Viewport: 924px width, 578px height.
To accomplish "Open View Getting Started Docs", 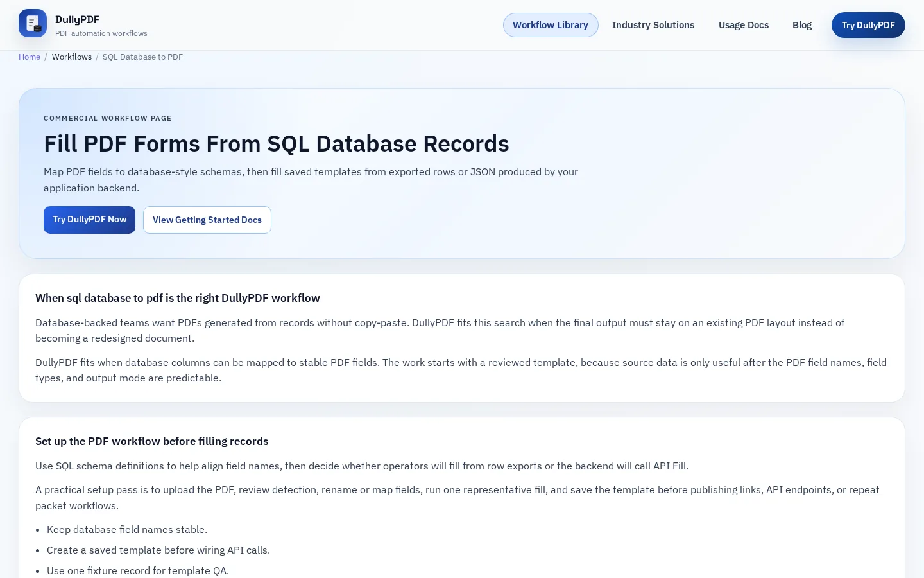I will [x=207, y=220].
